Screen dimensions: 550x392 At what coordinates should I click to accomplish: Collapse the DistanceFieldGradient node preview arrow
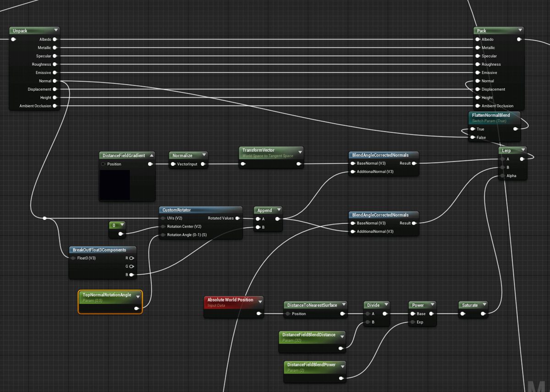pyautogui.click(x=151, y=156)
